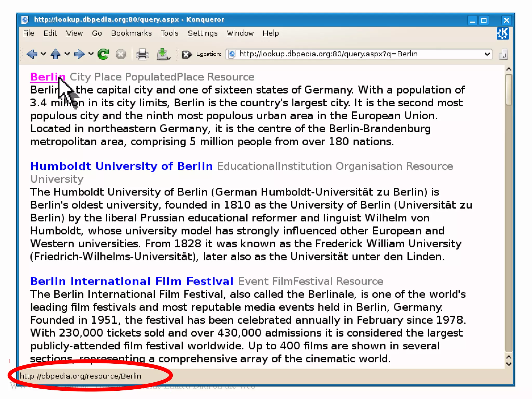Screen dimensions: 532x399
Task: Click the Stop loading icon
Action: [x=121, y=54]
